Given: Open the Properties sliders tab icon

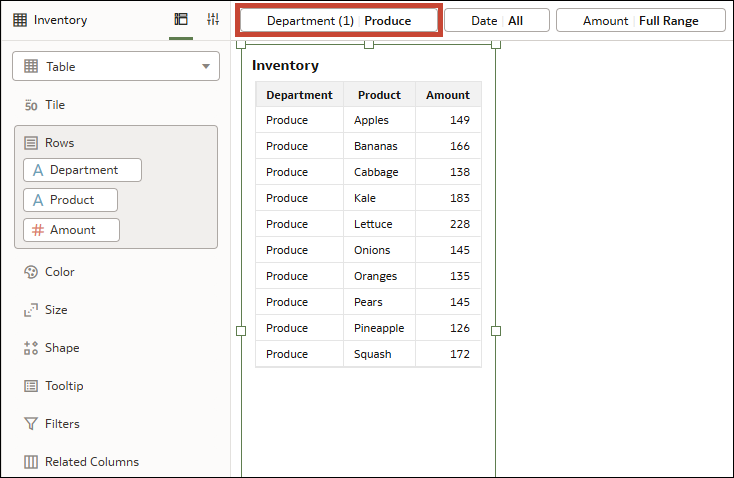Looking at the screenshot, I should click(213, 20).
